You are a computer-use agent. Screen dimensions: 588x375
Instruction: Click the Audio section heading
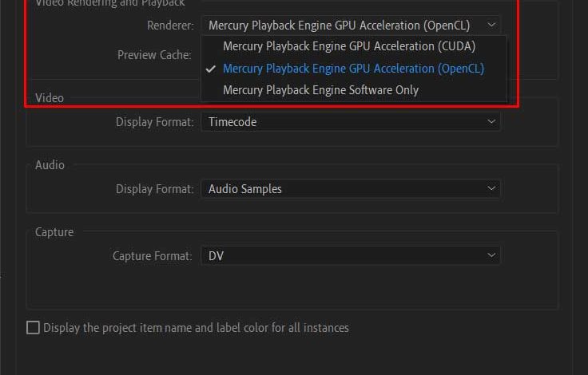coord(50,165)
